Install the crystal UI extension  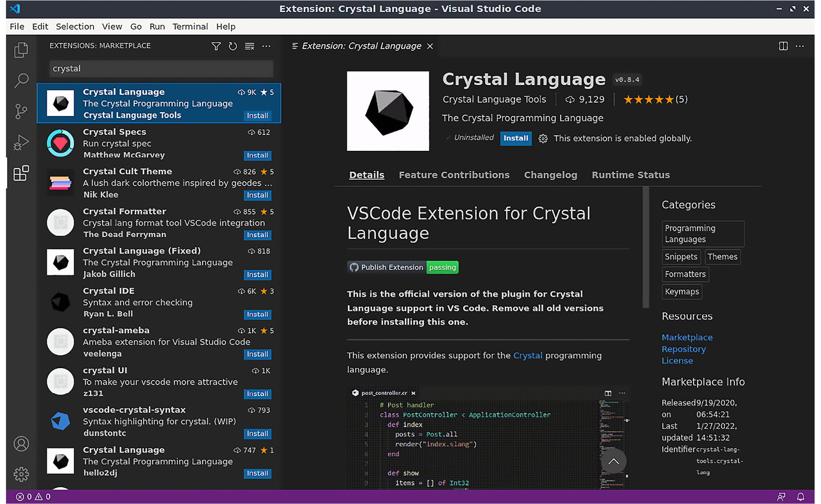[x=257, y=394]
